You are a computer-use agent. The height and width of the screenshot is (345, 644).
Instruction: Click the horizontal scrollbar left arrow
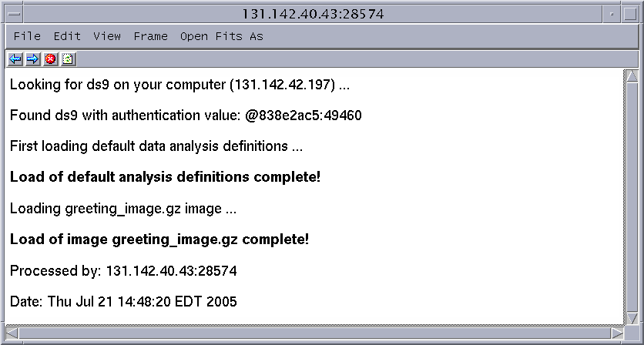tap(12, 333)
